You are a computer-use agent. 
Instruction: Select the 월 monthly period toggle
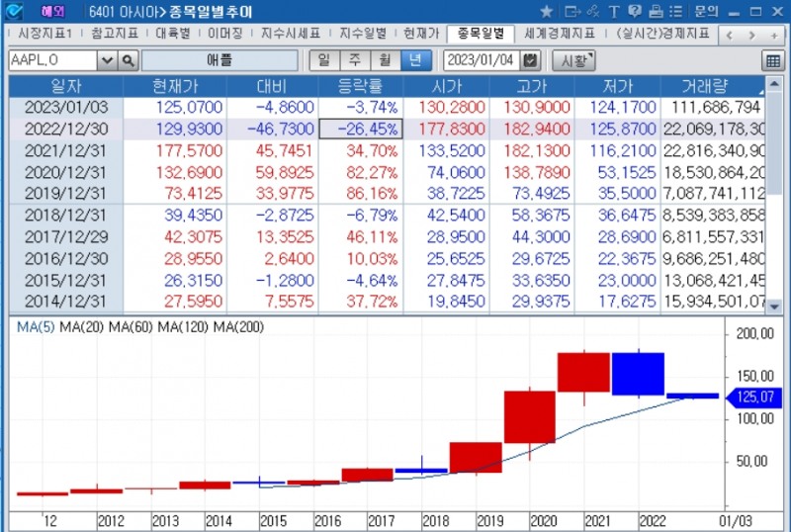coord(386,60)
